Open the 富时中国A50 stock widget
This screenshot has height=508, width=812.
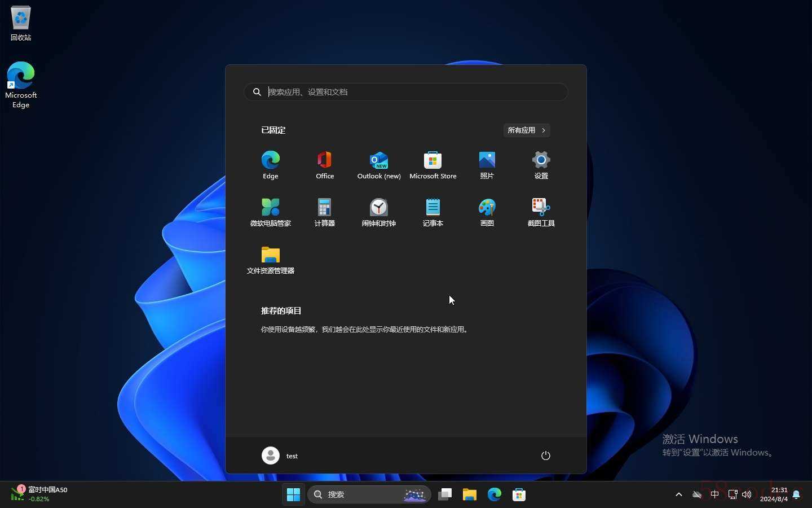(x=39, y=494)
